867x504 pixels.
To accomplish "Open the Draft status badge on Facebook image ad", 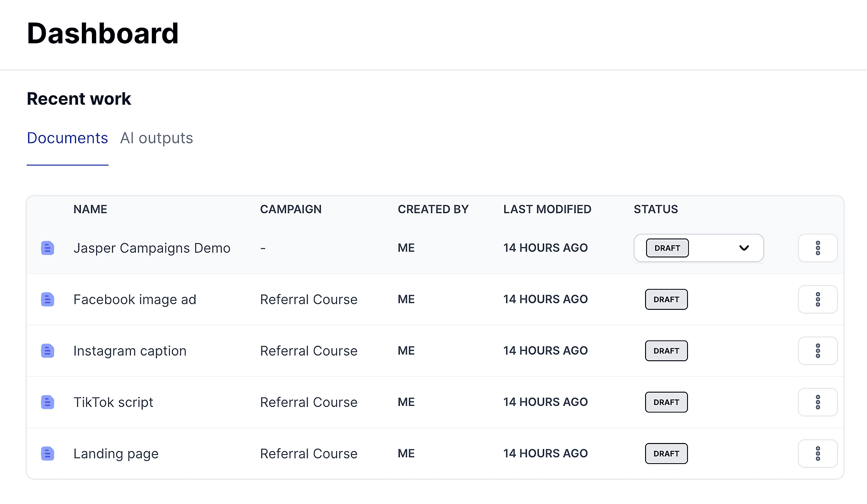I will pos(666,299).
